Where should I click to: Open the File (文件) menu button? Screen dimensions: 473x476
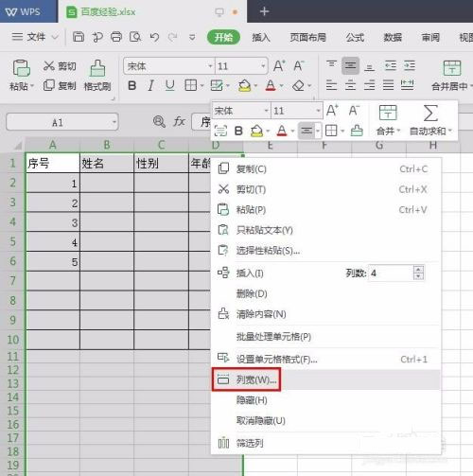click(35, 37)
